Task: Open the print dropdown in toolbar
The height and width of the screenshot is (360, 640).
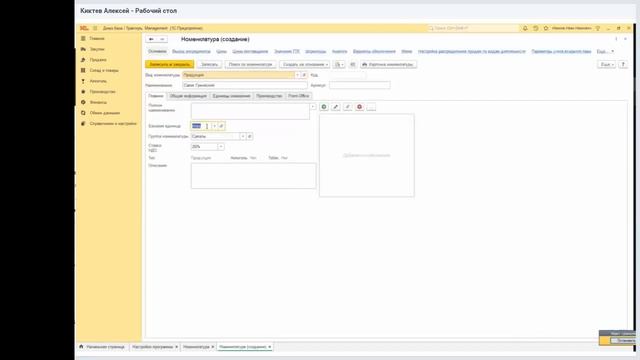Action: pos(339,64)
